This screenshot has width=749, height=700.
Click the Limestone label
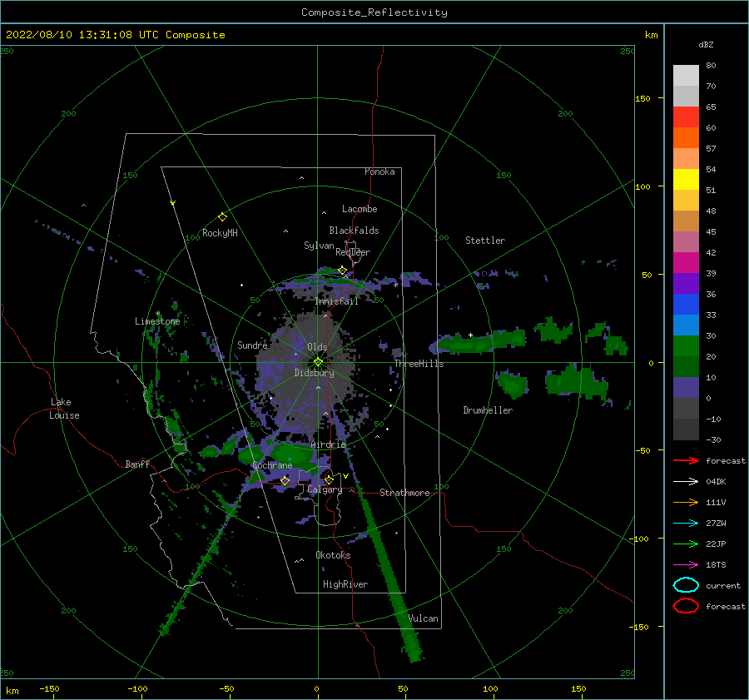157,321
